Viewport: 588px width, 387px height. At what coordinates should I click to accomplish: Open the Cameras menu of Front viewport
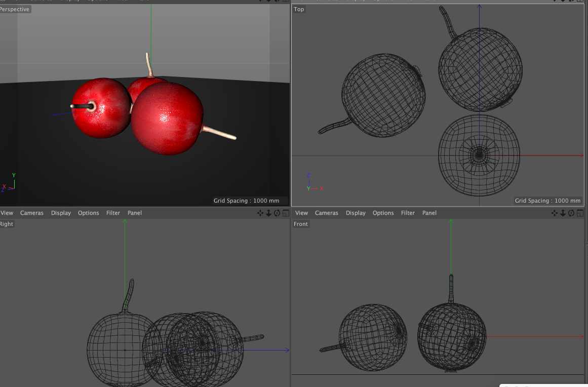point(327,213)
